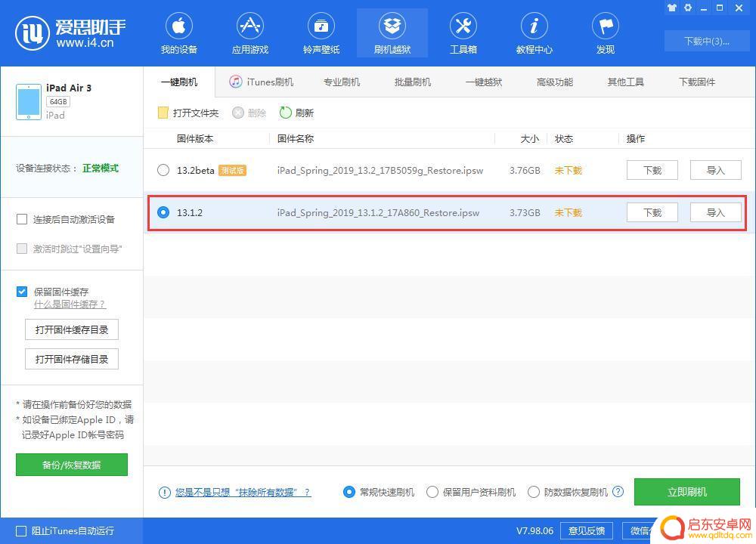Switch to the 专业刷机 tab
This screenshot has width=756, height=544.
coord(342,82)
